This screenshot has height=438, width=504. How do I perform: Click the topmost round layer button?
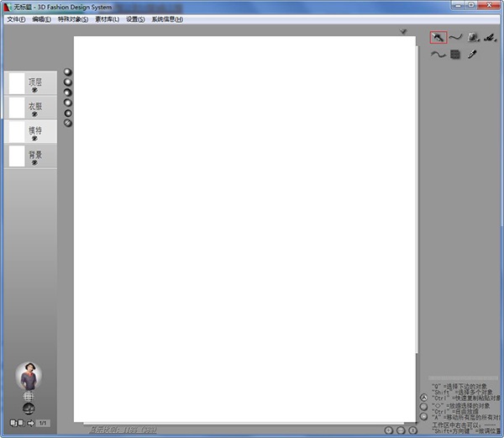coord(68,72)
